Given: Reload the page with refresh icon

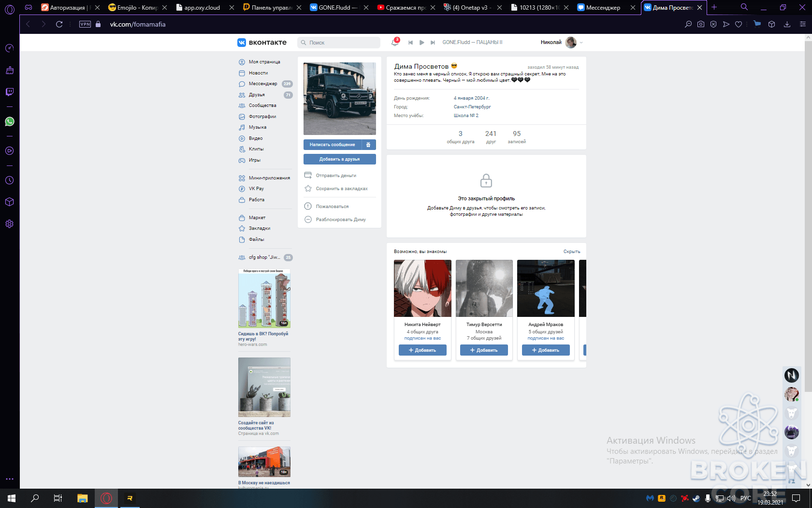Looking at the screenshot, I should (x=59, y=24).
